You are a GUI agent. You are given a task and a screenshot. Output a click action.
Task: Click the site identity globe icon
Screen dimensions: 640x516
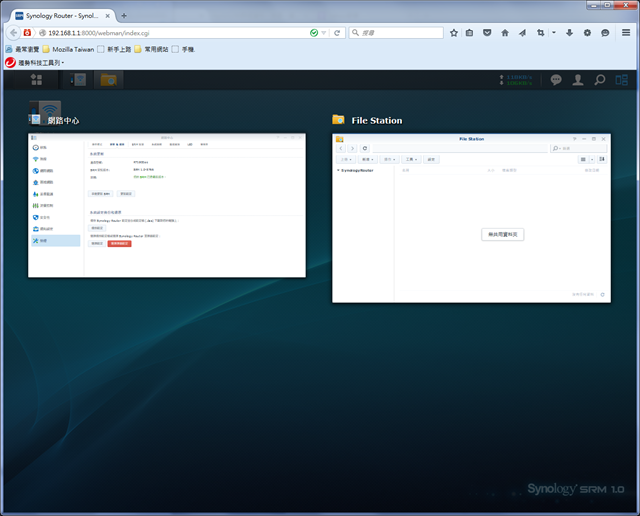click(42, 33)
